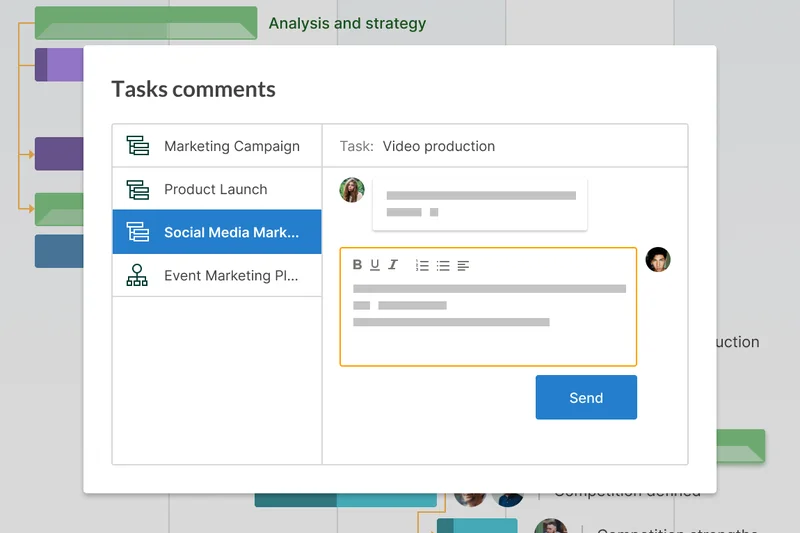Click into the comment text area

488,320
